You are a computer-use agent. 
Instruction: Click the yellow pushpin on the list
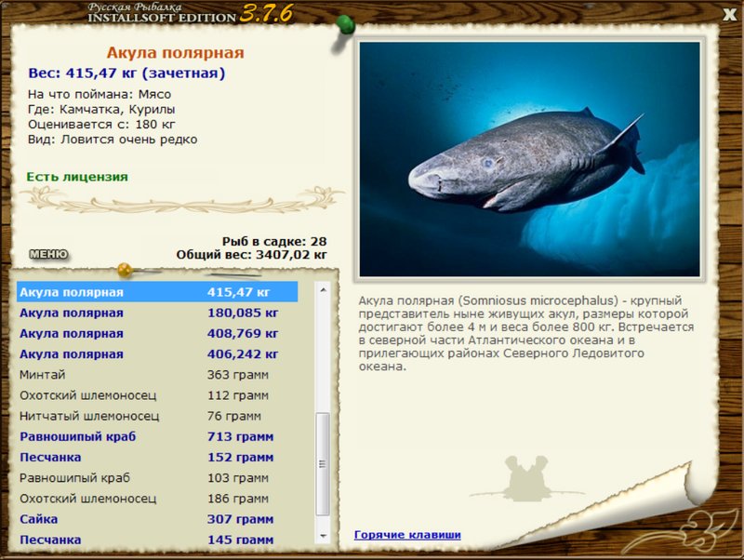126,270
